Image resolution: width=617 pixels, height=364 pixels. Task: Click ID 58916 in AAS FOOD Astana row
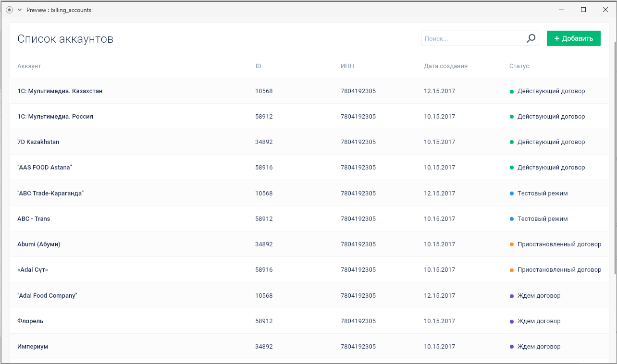[x=264, y=167]
